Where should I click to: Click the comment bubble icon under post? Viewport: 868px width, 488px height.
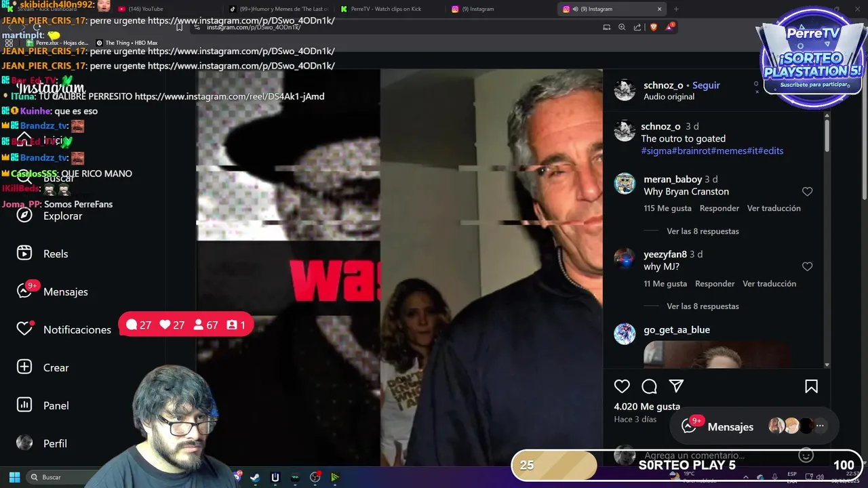[x=649, y=386]
